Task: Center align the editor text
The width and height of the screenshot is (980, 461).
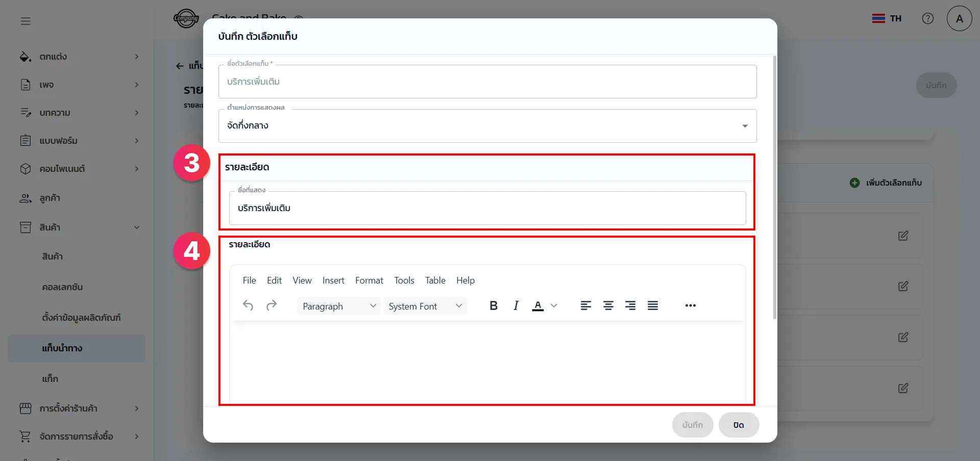Action: coord(608,306)
